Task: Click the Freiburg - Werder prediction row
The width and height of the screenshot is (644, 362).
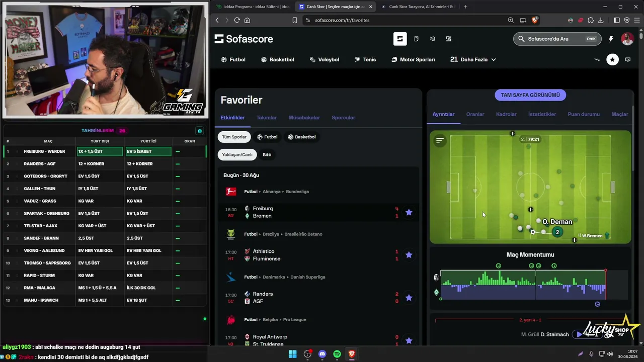Action: [x=104, y=151]
